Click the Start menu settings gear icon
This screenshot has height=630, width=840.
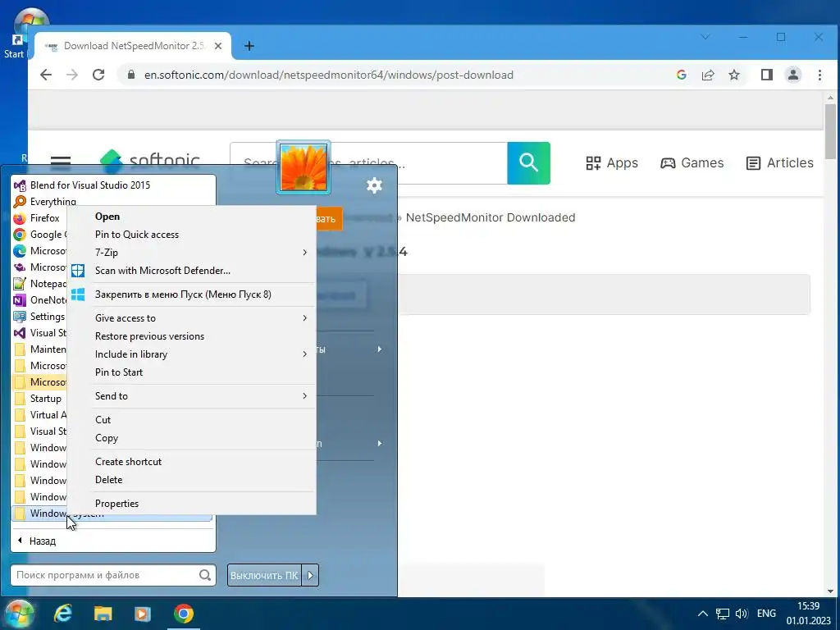click(x=374, y=185)
